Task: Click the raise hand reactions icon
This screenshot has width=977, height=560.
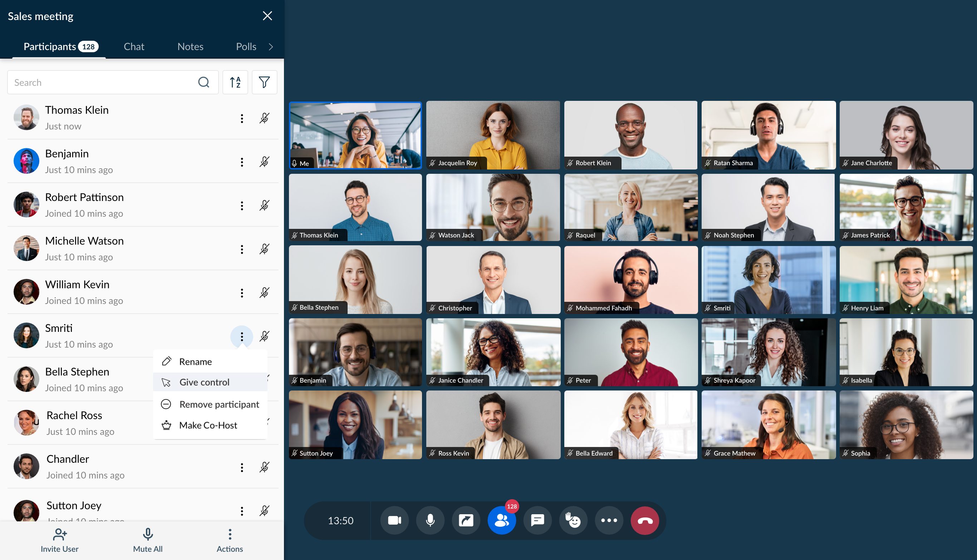Action: (573, 520)
